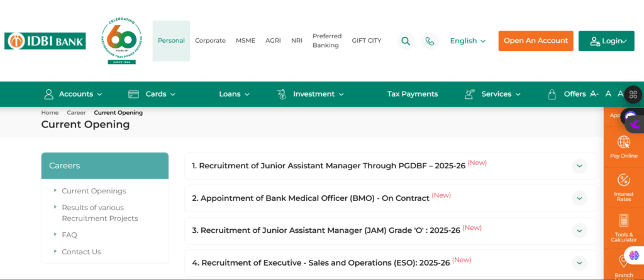Viewport: 644px width, 280px height.
Task: Select the GIFT CITY tab
Action: click(367, 41)
